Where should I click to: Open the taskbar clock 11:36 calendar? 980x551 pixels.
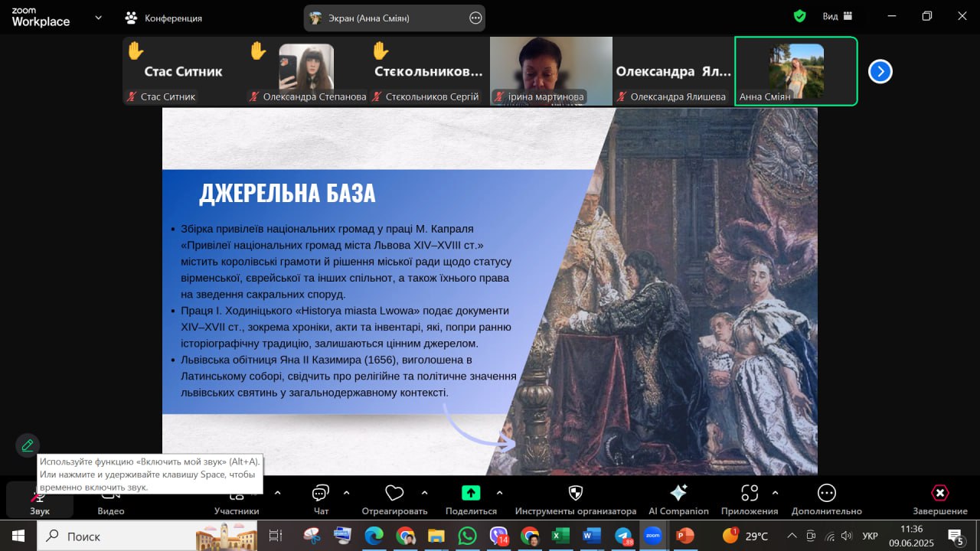pyautogui.click(x=911, y=536)
